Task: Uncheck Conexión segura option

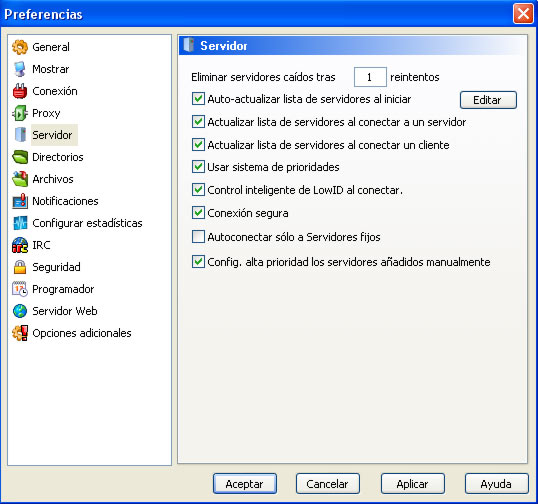Action: coord(198,213)
